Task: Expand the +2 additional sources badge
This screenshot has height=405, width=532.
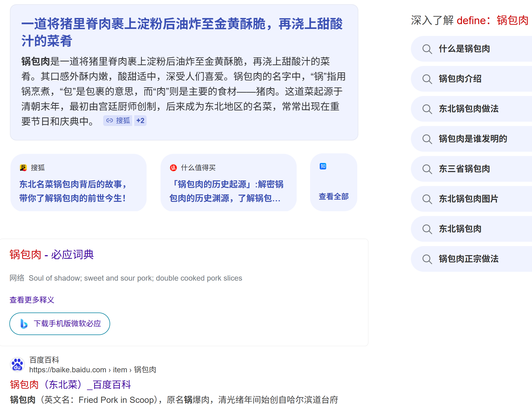Action: [140, 121]
